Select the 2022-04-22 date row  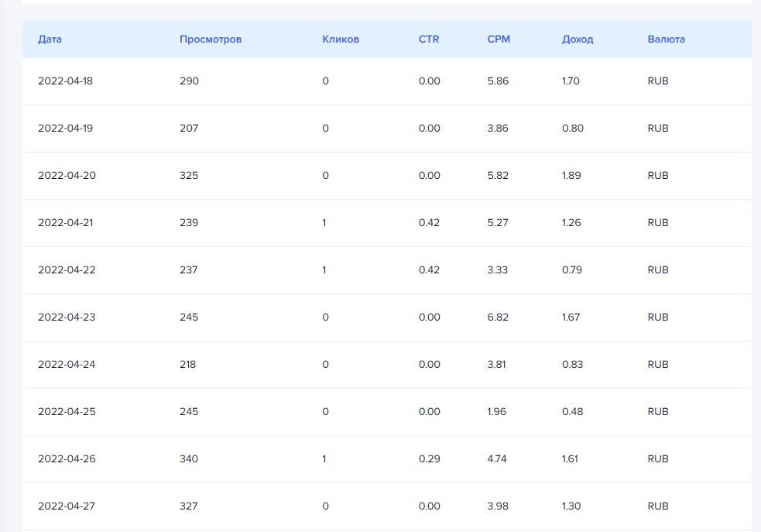tap(67, 269)
